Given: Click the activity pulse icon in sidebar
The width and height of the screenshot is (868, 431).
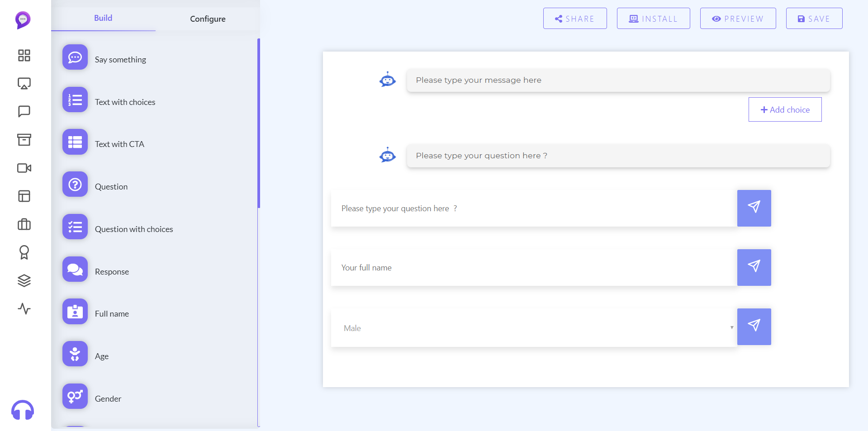Looking at the screenshot, I should [x=24, y=309].
